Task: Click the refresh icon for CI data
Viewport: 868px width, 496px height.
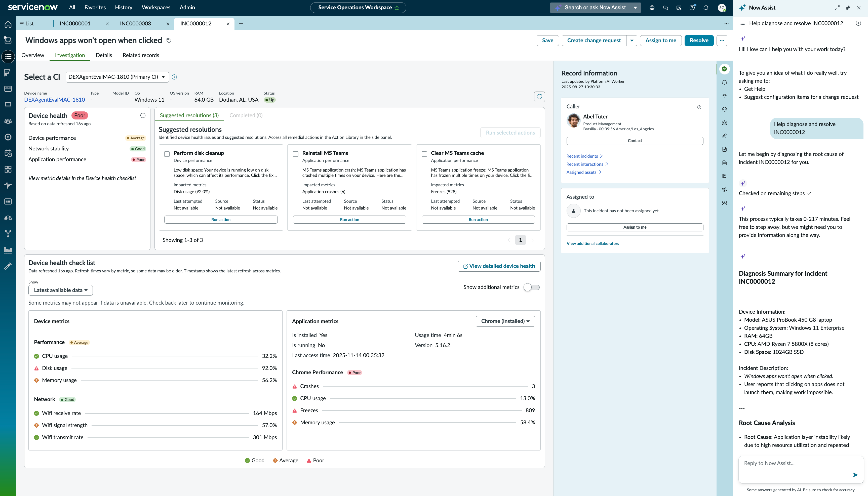Action: pos(539,97)
